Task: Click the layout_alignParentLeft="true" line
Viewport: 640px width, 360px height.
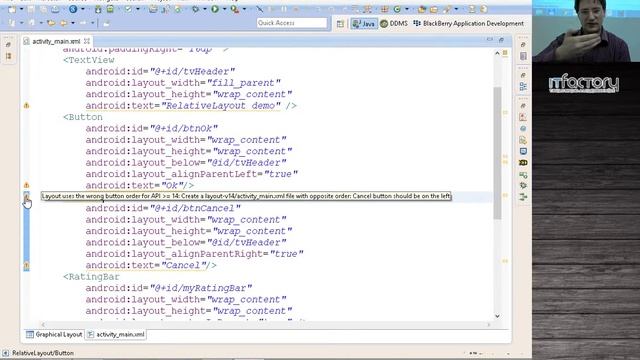Action: (x=192, y=174)
